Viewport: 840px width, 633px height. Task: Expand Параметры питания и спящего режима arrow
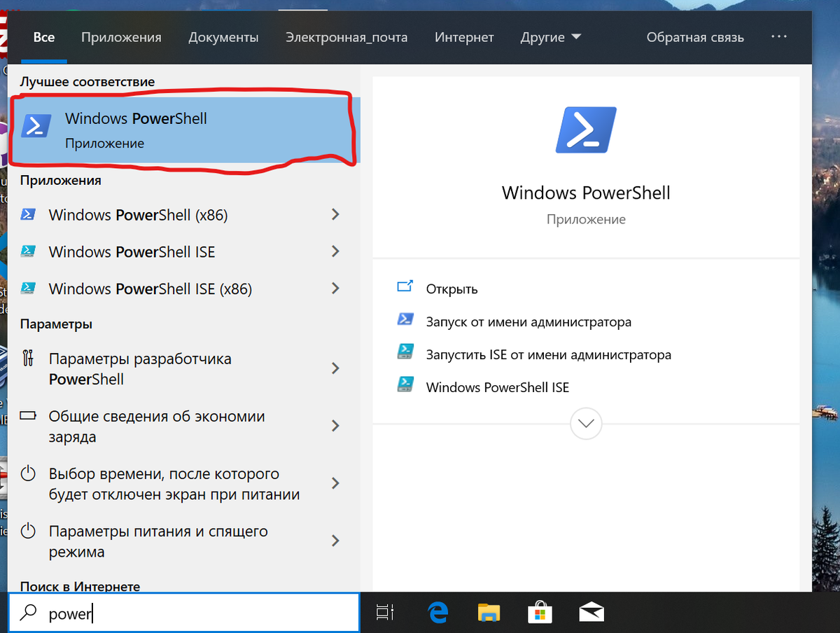(x=335, y=541)
